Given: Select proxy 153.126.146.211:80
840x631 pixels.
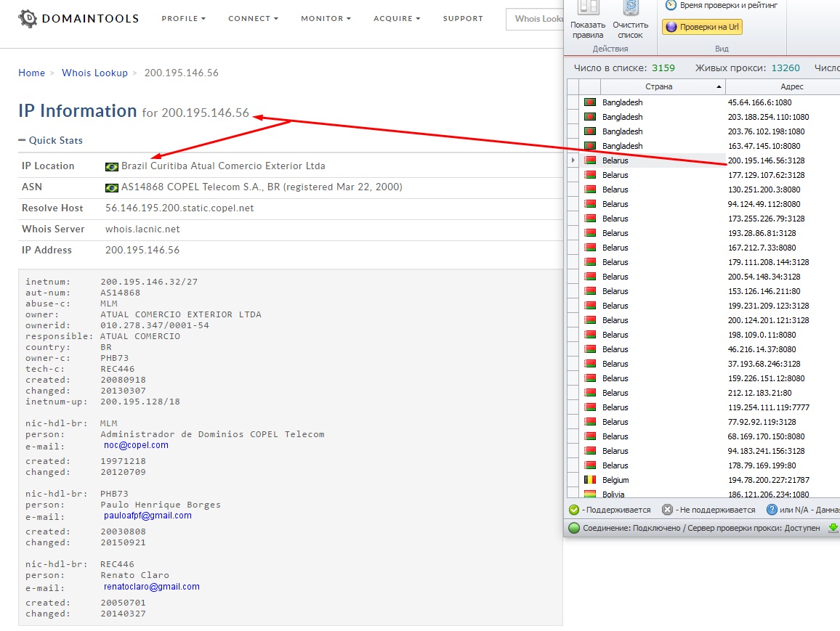Looking at the screenshot, I should click(764, 291).
